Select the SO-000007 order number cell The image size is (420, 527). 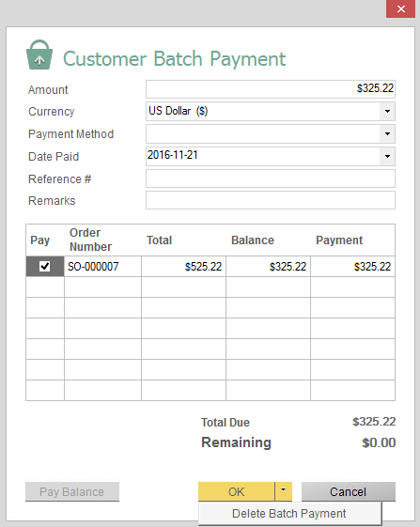point(102,267)
